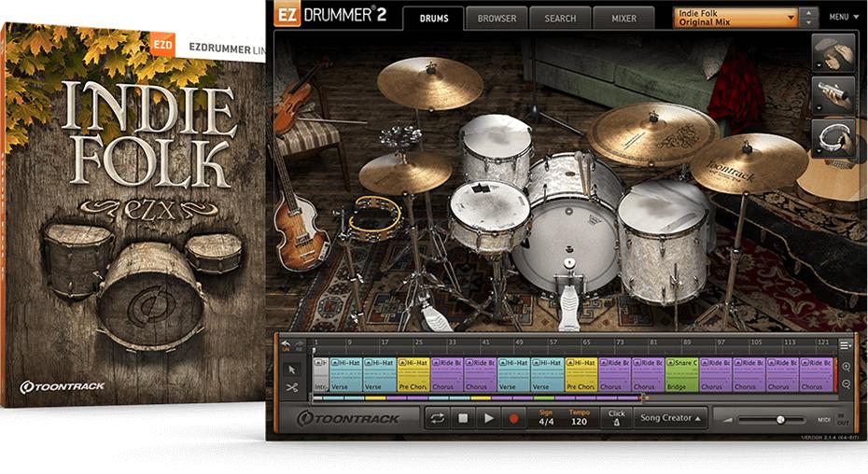Switch to the Drums tab

433,19
